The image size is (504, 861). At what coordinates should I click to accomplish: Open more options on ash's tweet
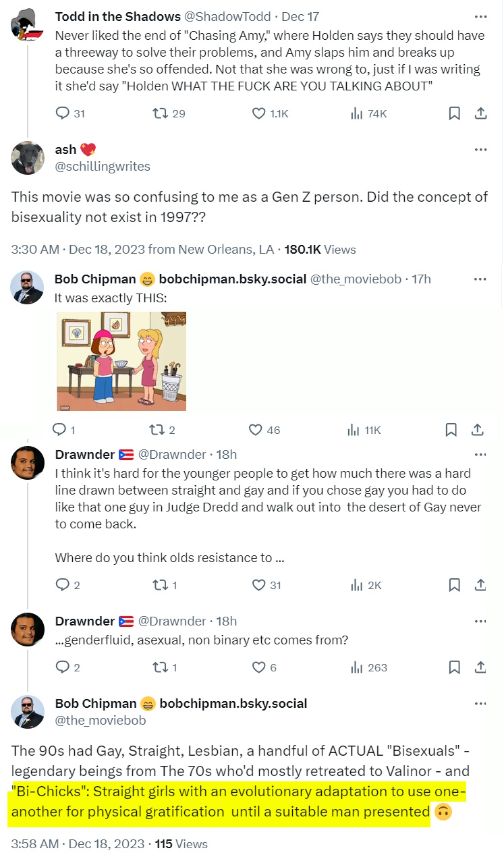click(480, 150)
